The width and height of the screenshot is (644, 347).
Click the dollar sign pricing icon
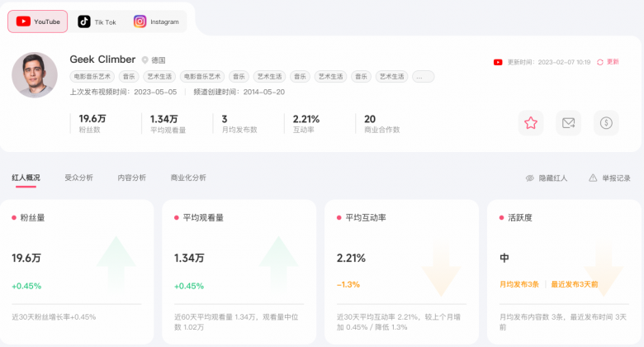coord(606,123)
